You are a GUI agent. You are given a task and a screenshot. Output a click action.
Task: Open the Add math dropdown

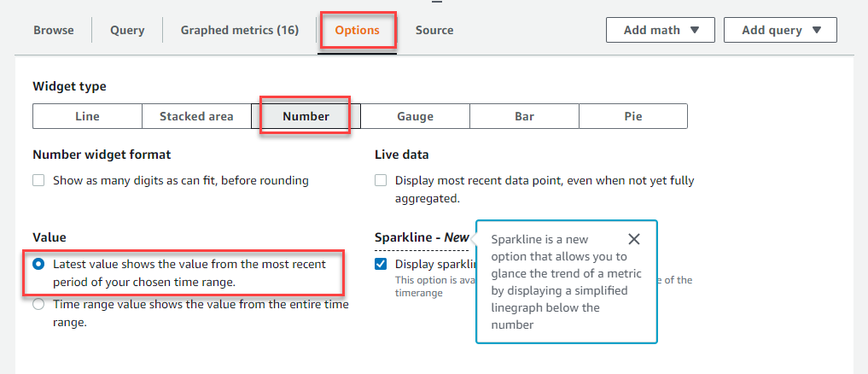(661, 30)
